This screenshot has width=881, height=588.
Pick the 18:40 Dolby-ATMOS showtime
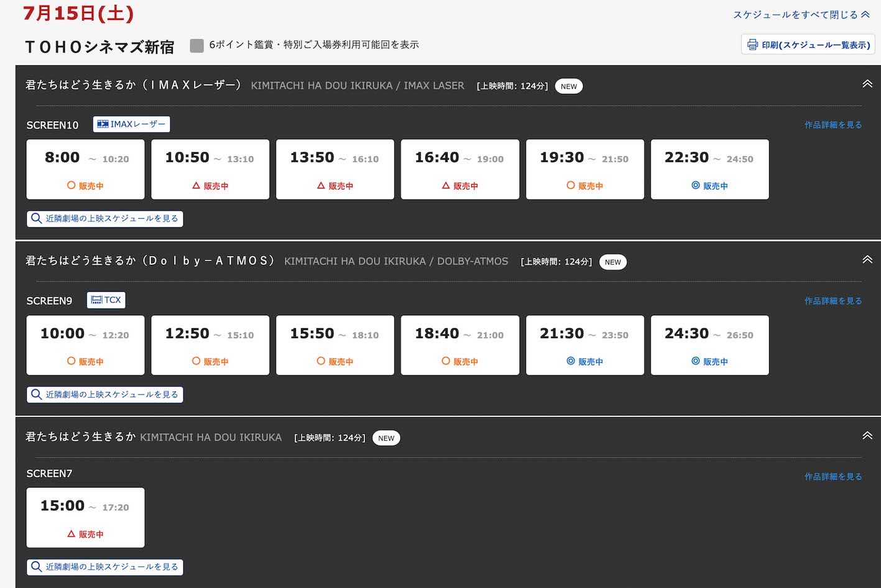(460, 345)
